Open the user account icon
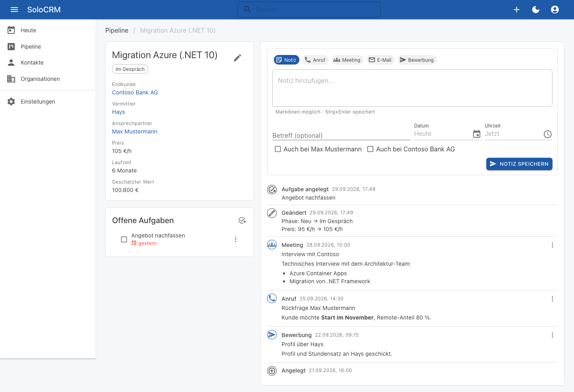Viewport: 574px width, 392px height. (555, 10)
